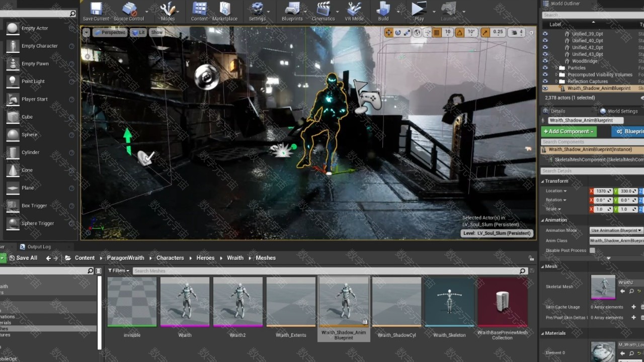Screen dimensions: 644x362
Task: Click Characters in breadcrumb path
Action: point(170,258)
